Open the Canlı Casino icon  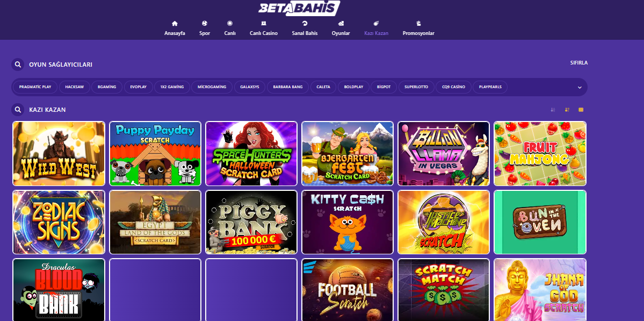264,24
